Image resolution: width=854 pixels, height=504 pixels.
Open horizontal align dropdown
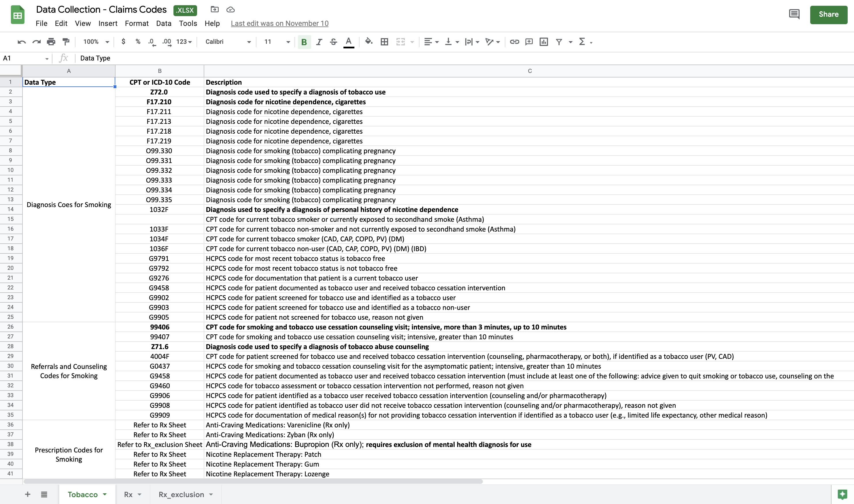(431, 42)
